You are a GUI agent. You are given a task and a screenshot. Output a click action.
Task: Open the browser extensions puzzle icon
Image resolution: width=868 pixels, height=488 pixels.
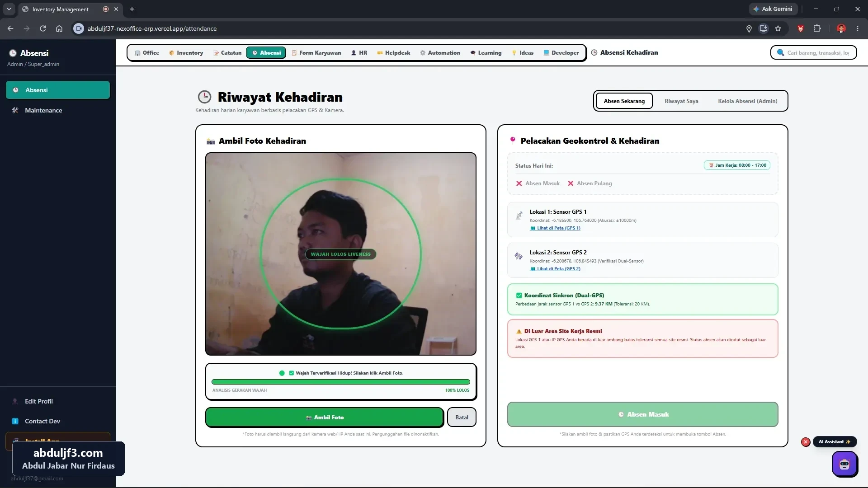tap(817, 28)
